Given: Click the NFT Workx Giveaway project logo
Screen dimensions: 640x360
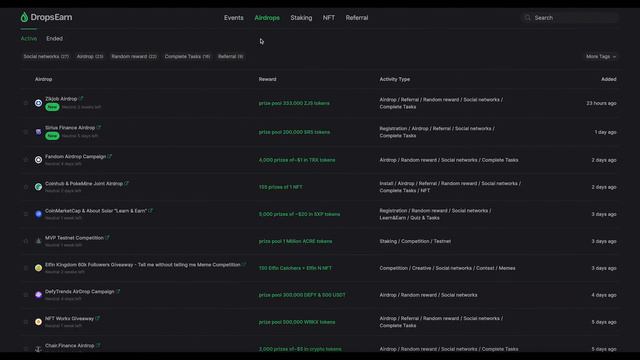Looking at the screenshot, I should (x=38, y=322).
